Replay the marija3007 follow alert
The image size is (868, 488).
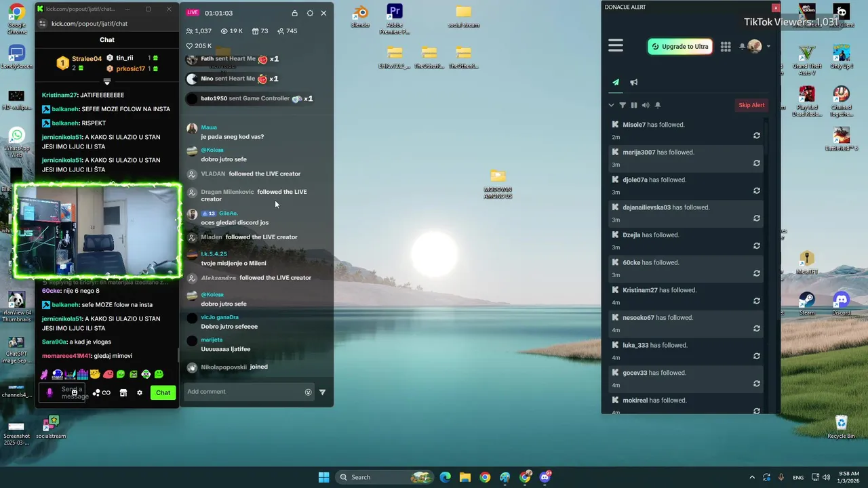tap(756, 163)
